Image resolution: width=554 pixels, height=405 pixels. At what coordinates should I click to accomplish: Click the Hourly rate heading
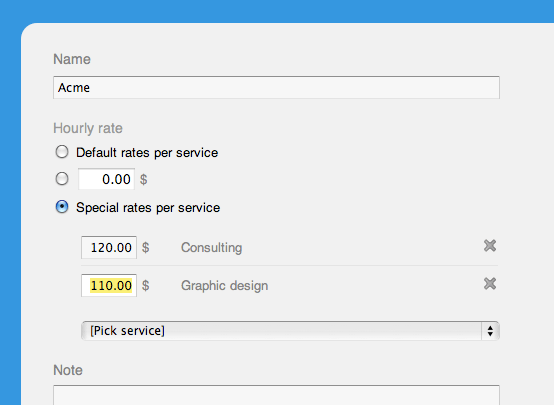coord(88,128)
